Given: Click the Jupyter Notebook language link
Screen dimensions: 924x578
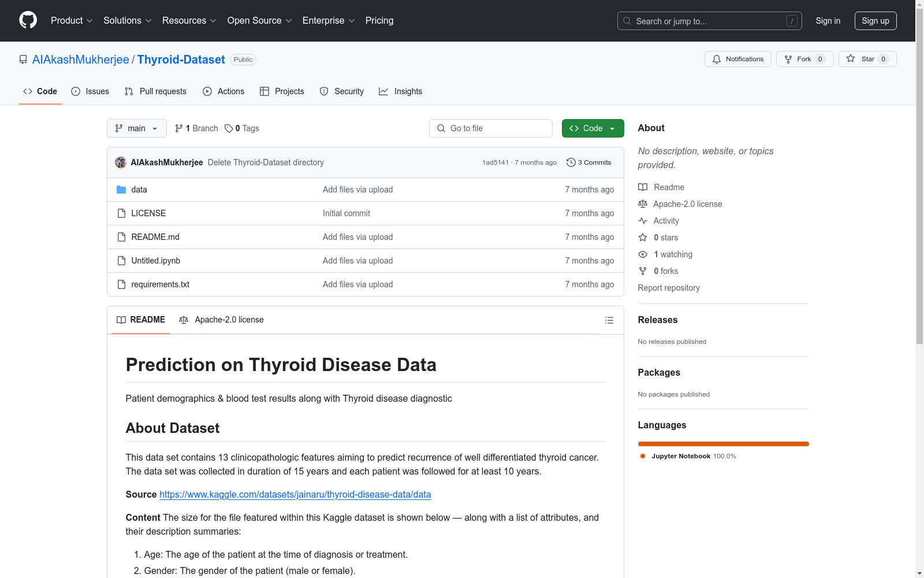Looking at the screenshot, I should [688, 456].
